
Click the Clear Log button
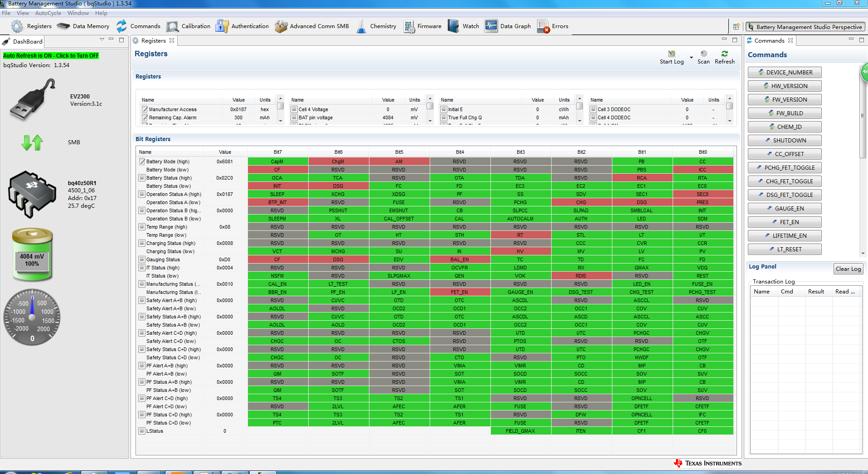[x=849, y=269]
